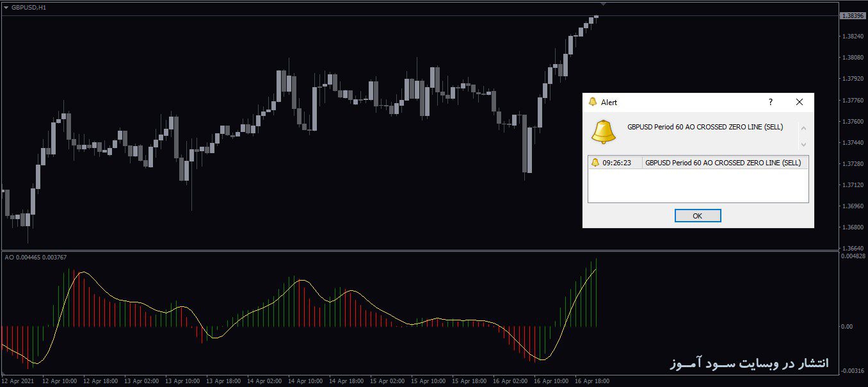Screen dimensions: 868x387
Task: Click the chart shift triangle marker at top
Action: point(603,4)
